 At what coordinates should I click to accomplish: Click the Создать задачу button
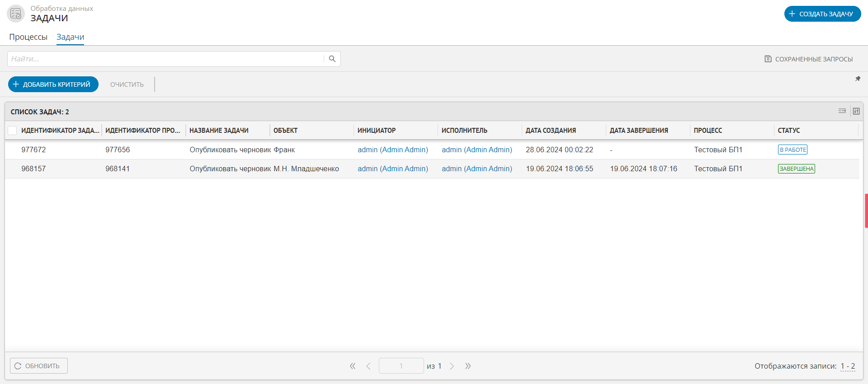tap(822, 14)
